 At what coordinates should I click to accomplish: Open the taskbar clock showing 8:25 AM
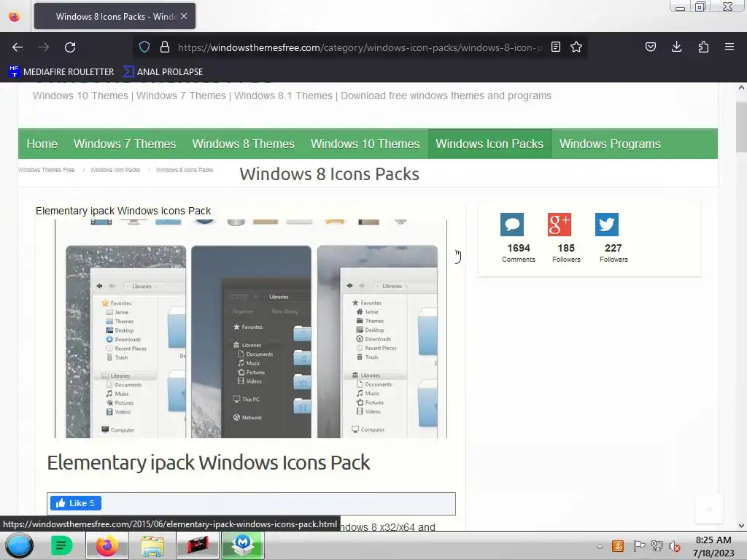click(713, 546)
